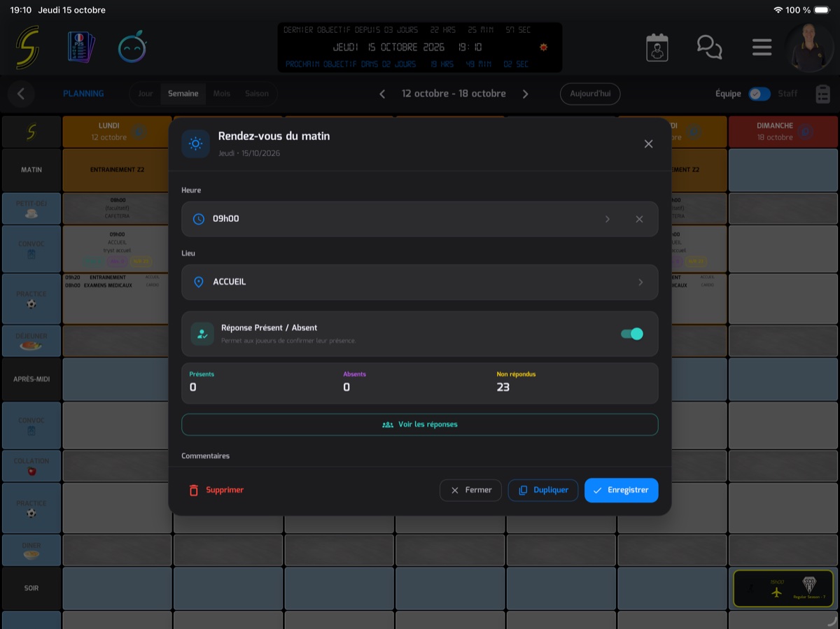Open Sunday's evening flight match card

(x=783, y=588)
